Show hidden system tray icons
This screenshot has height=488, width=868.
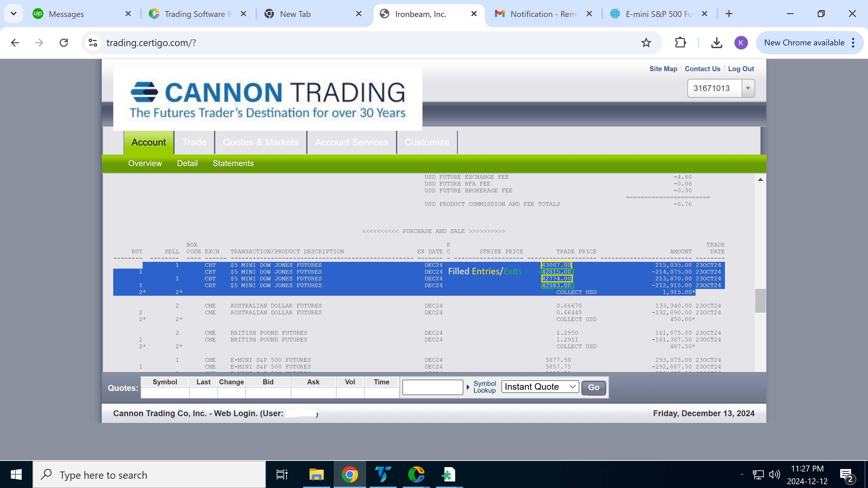coord(742,475)
